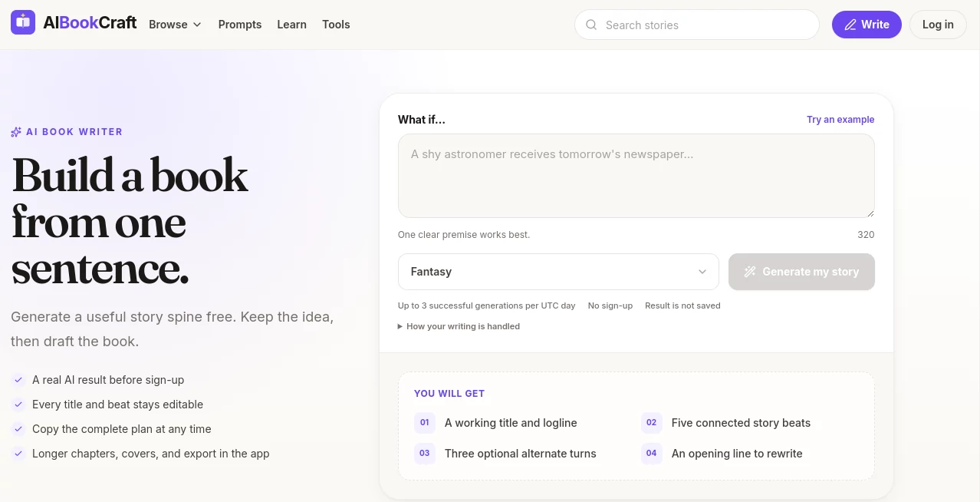
Task: Go to the Learn page
Action: [291, 25]
